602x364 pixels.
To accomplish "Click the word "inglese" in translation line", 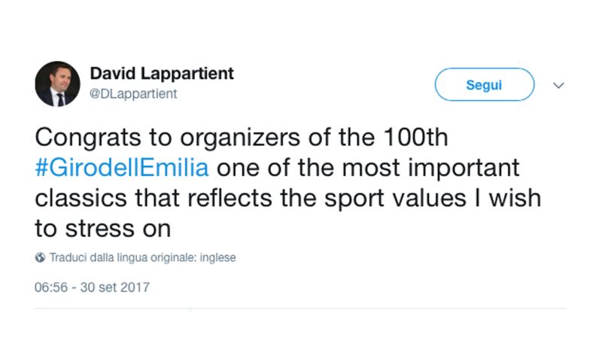I will point(217,258).
